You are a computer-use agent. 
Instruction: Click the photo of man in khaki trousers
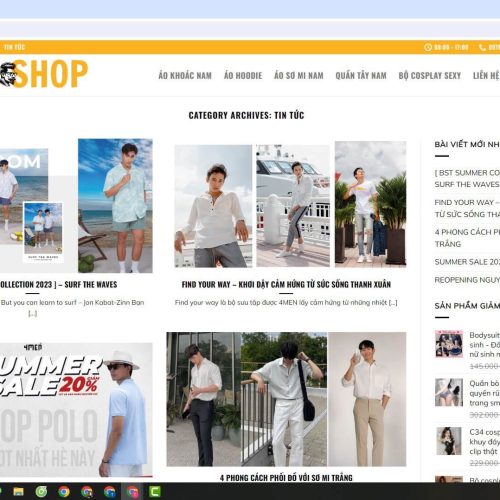click(x=367, y=399)
